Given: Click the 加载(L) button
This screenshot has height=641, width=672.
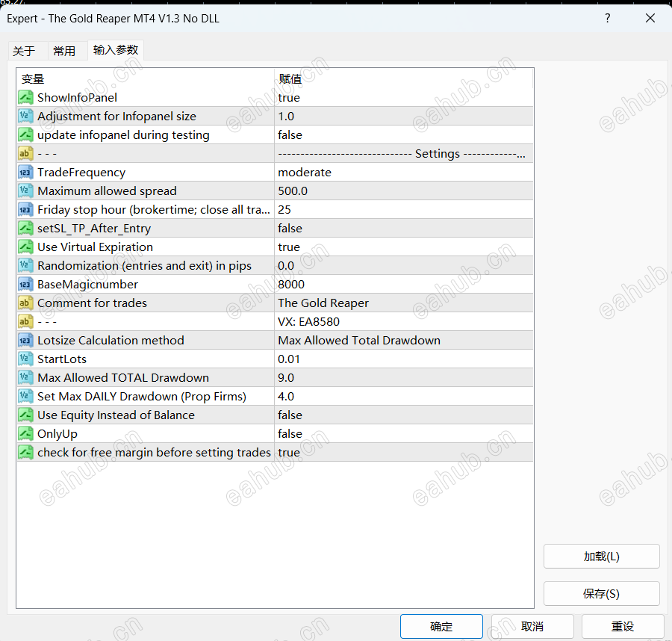Looking at the screenshot, I should pos(601,557).
